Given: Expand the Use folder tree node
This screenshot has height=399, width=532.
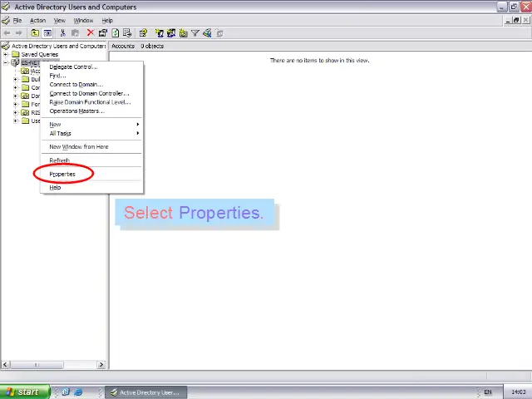Looking at the screenshot, I should click(15, 121).
